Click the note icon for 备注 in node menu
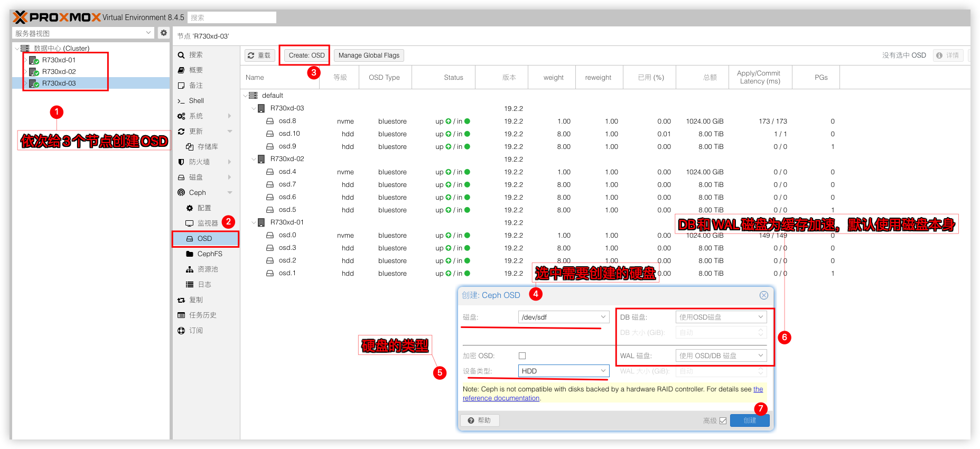 [181, 86]
